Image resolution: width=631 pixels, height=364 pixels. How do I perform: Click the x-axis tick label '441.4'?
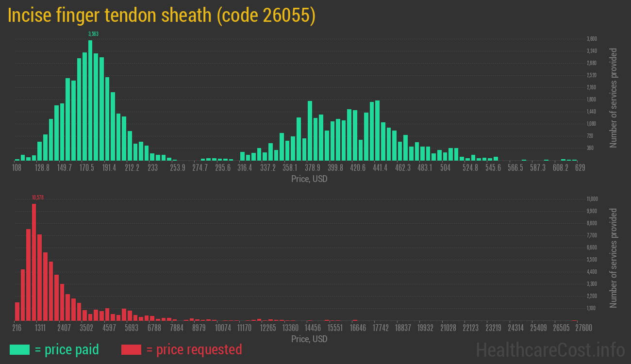tap(380, 168)
